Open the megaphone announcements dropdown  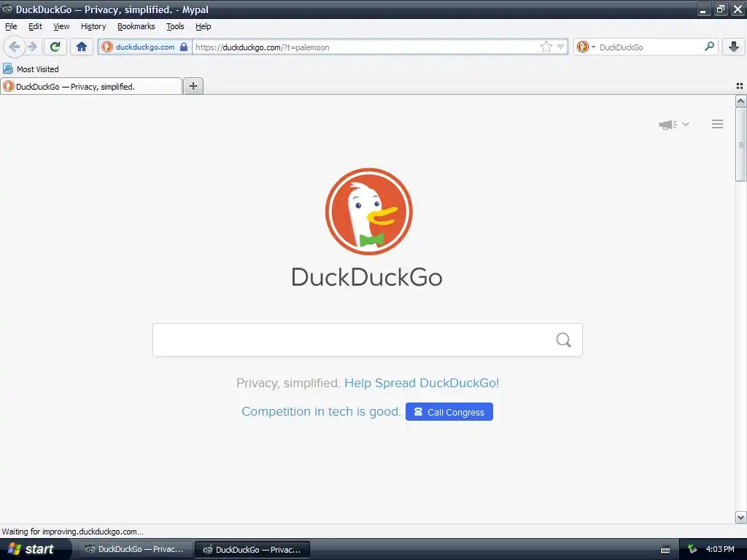pos(673,124)
